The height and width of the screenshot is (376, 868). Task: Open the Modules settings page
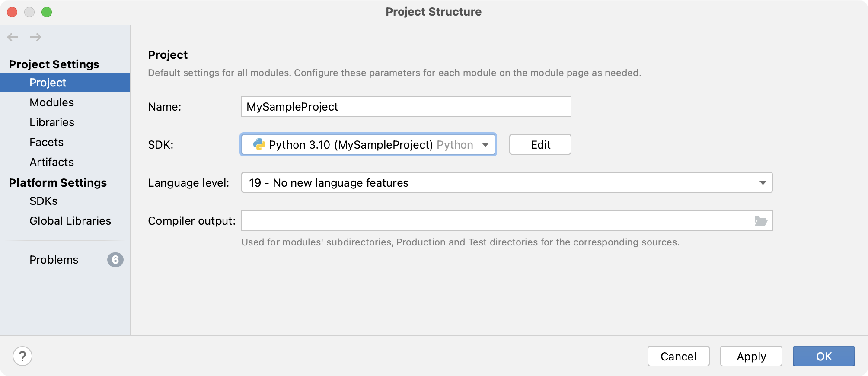pos(52,102)
